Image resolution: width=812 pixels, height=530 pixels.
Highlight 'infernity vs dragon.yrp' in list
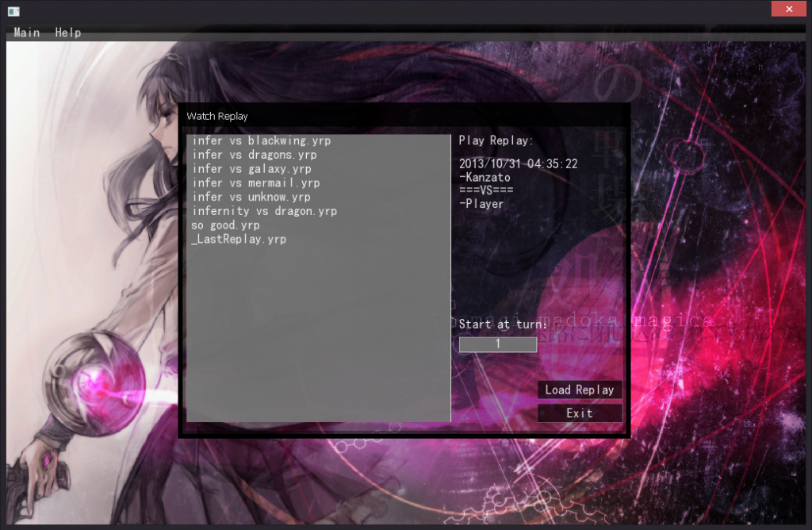[x=264, y=211]
